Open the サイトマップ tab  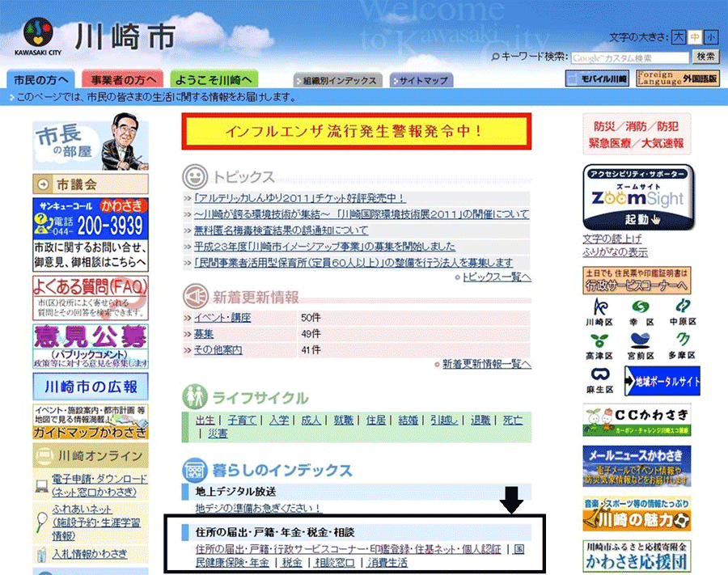(x=421, y=80)
